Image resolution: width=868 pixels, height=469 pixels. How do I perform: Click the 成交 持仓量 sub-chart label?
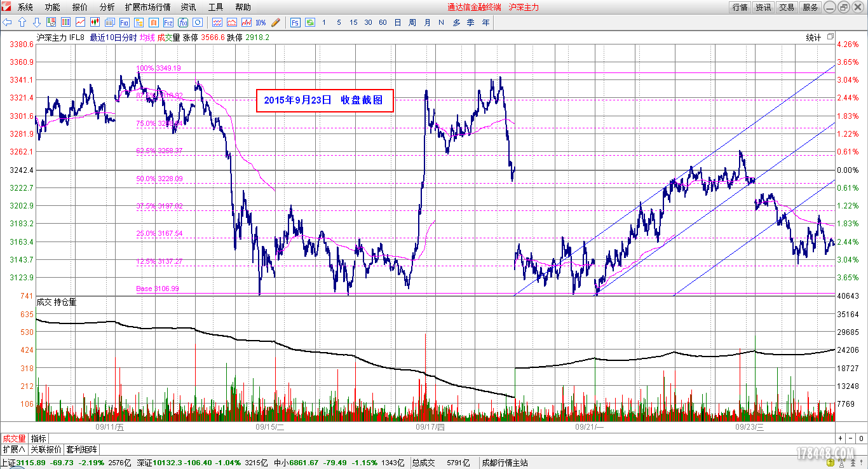click(57, 302)
